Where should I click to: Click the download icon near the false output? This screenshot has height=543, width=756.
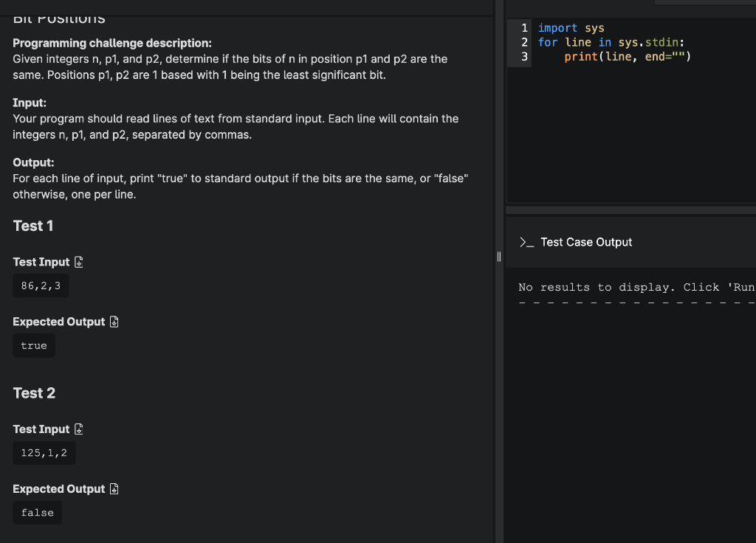tap(114, 488)
